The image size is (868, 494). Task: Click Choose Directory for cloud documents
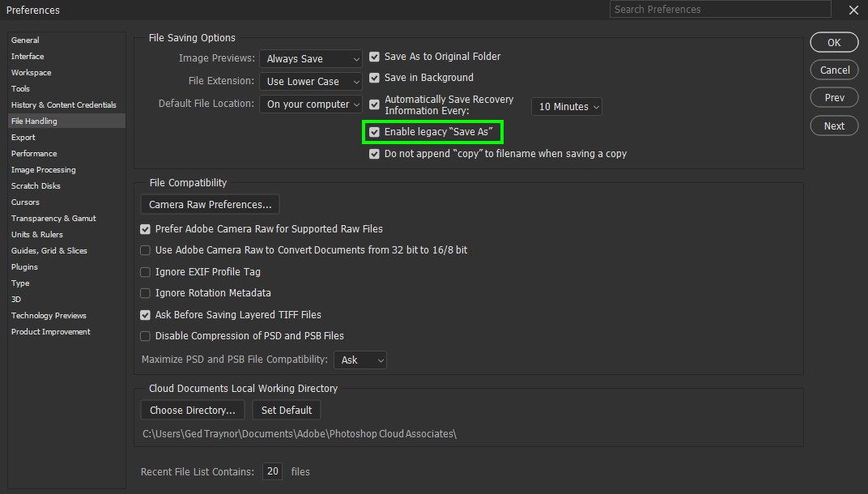tap(192, 410)
